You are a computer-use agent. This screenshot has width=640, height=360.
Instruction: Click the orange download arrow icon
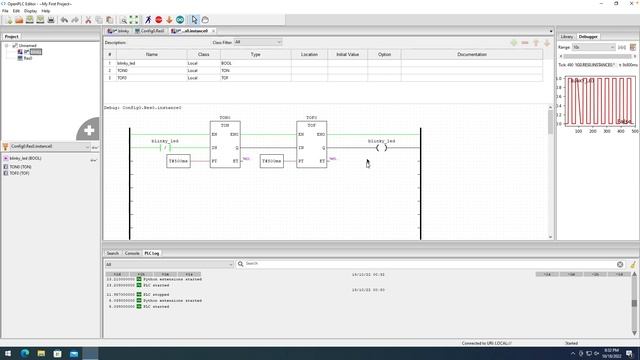click(x=169, y=20)
